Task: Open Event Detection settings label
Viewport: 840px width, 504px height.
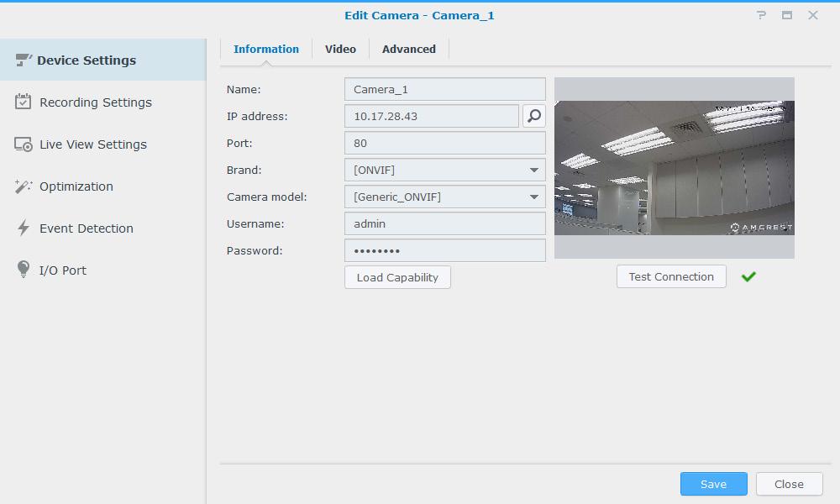Action: click(x=87, y=228)
